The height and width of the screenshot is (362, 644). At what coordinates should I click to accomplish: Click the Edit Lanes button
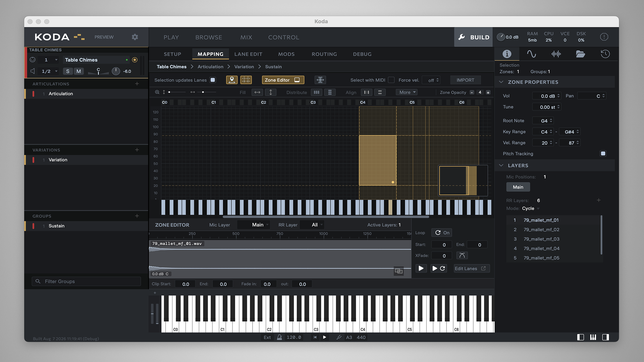pyautogui.click(x=472, y=268)
